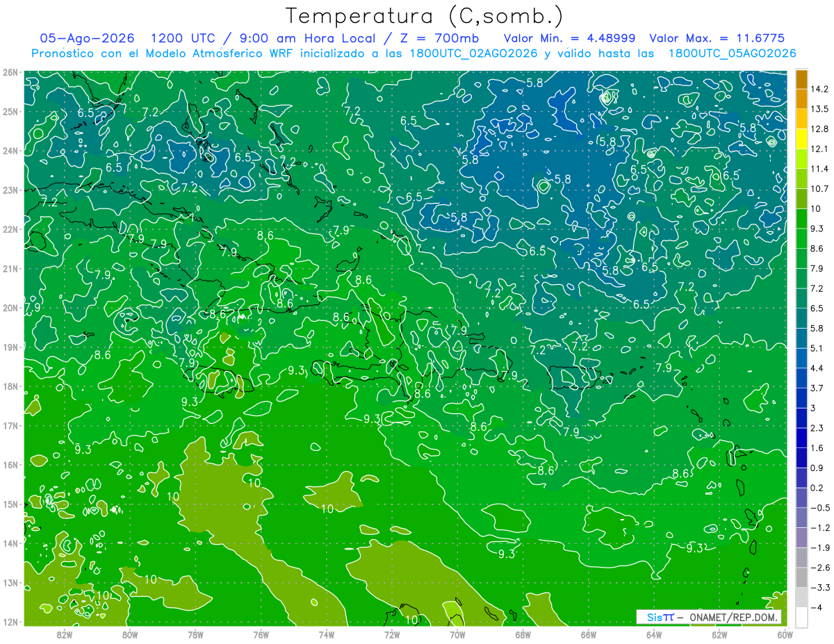Click the "5.1" legend label

point(817,348)
